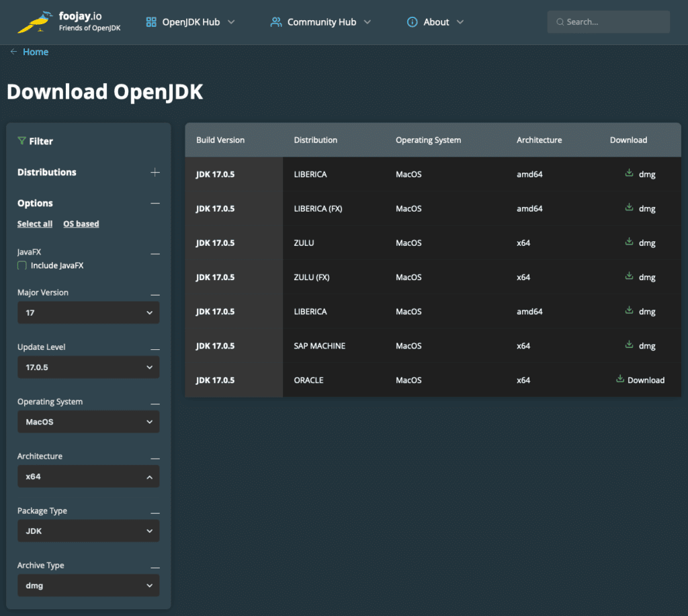Open Major Version dropdown showing 17
The width and height of the screenshot is (688, 616).
89,312
